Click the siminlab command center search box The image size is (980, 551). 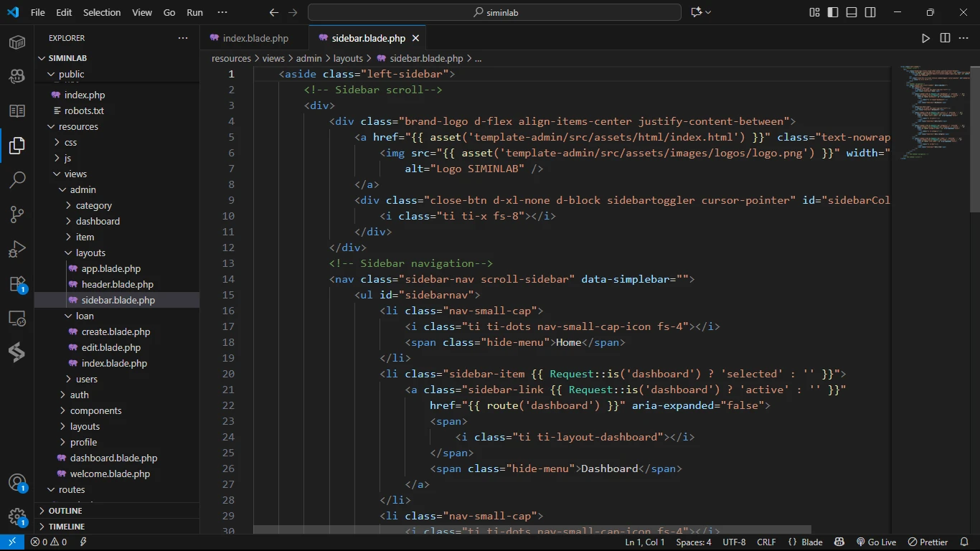point(494,12)
